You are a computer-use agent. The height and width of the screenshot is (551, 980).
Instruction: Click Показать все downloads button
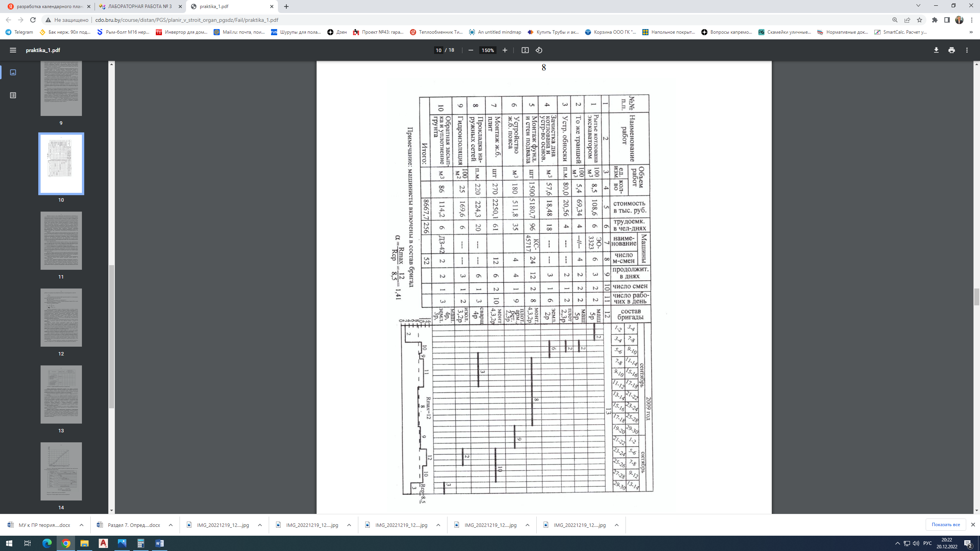pos(946,525)
